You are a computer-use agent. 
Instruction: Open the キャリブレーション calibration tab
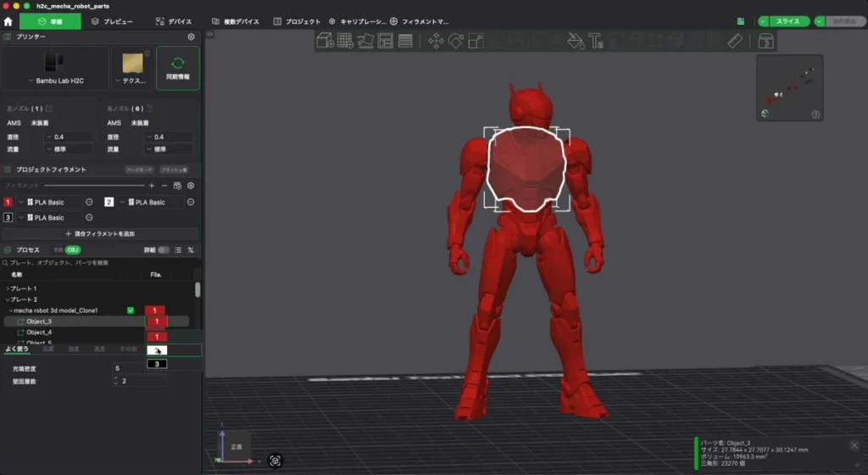359,21
